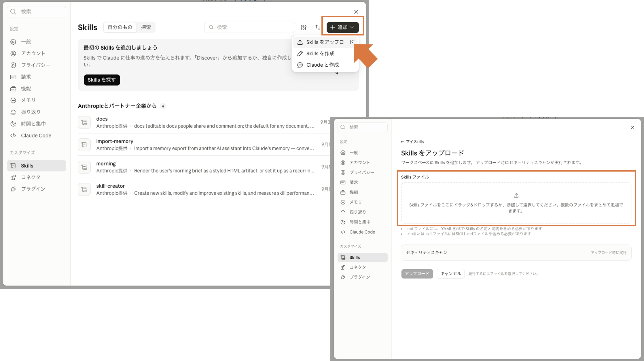Open 一般 in right window sidebar
Screen dimensions: 644x361
362,153
